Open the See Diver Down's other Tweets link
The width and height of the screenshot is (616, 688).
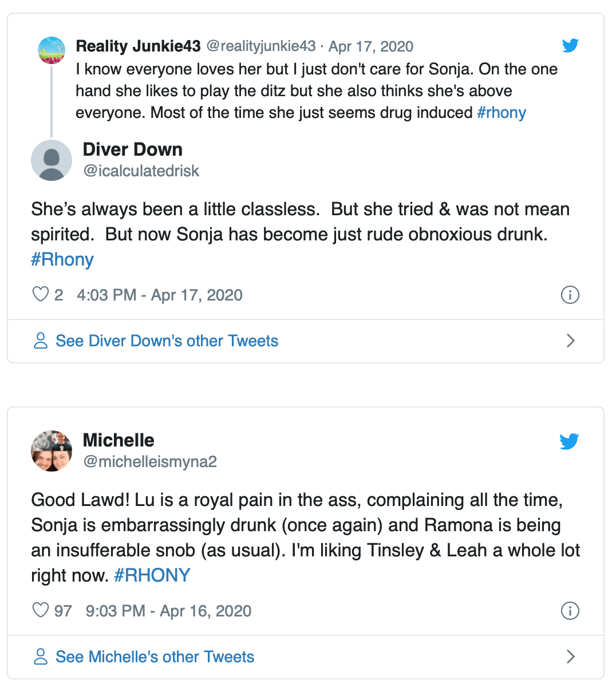click(x=167, y=341)
